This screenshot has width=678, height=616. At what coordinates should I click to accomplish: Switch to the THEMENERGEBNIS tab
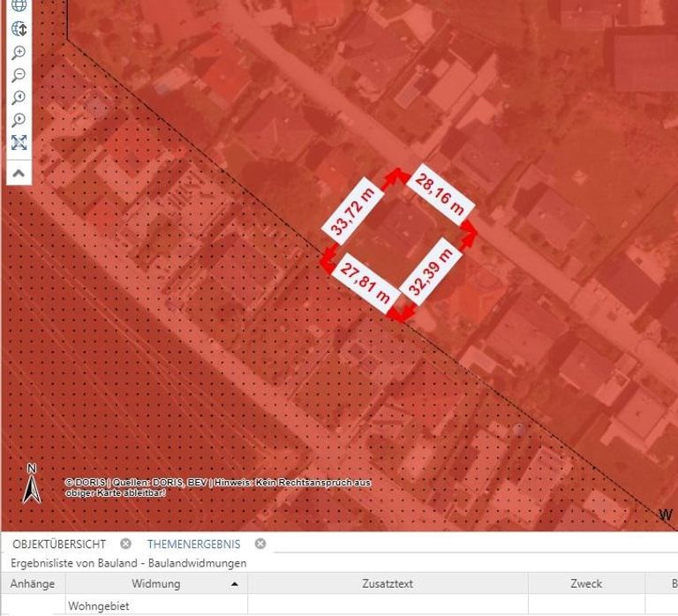tap(193, 544)
